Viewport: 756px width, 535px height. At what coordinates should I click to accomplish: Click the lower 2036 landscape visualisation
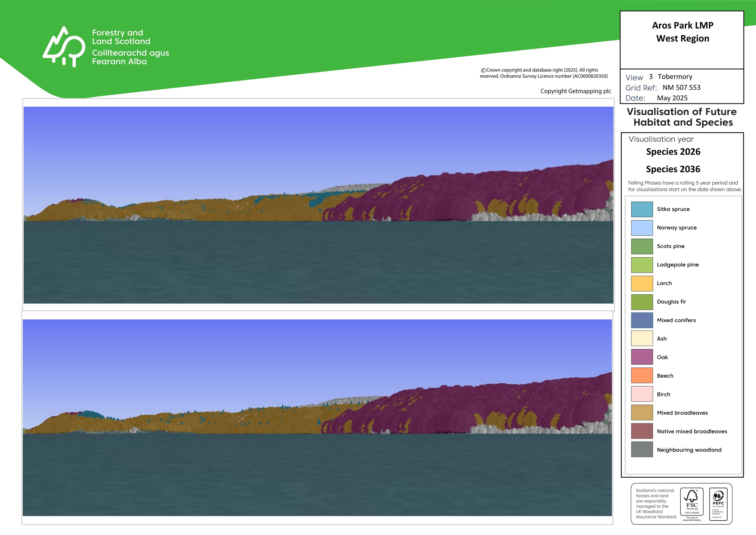[x=317, y=417]
